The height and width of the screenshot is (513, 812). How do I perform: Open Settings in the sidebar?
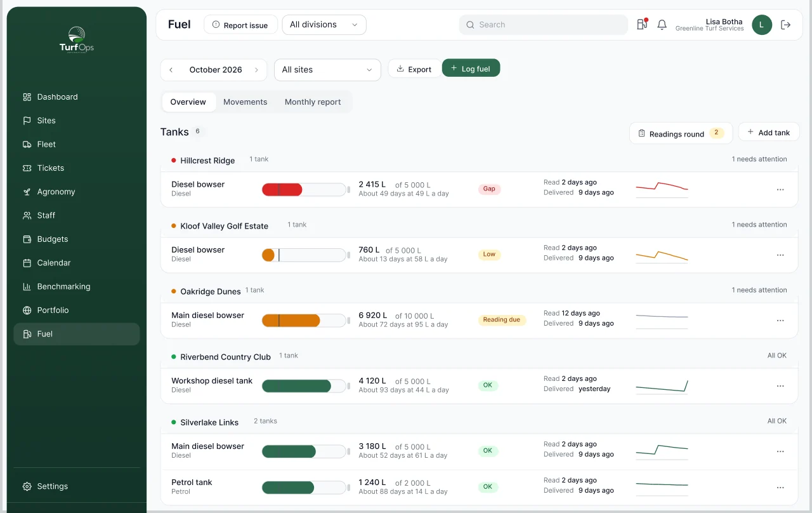77,486
